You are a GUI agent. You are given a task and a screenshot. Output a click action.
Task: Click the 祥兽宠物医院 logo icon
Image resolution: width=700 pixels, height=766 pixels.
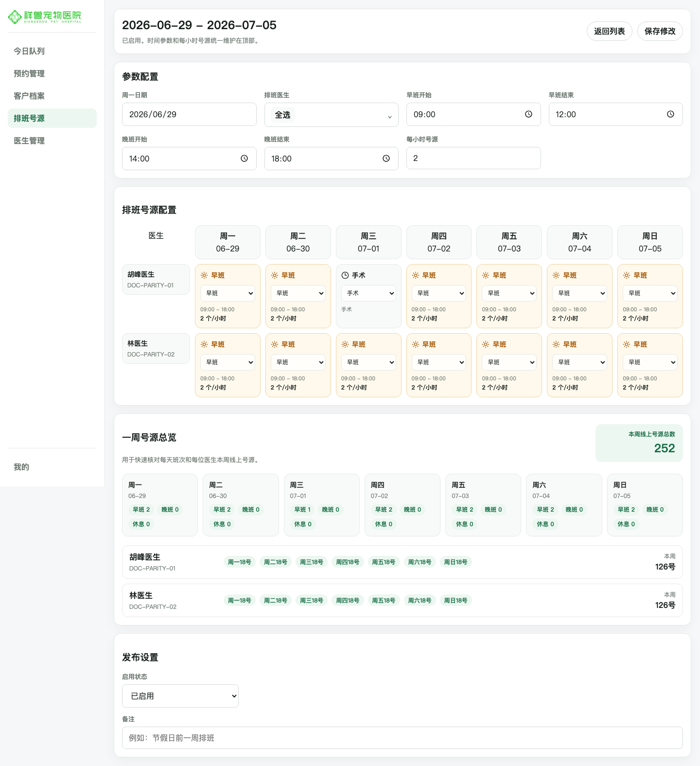click(x=15, y=17)
